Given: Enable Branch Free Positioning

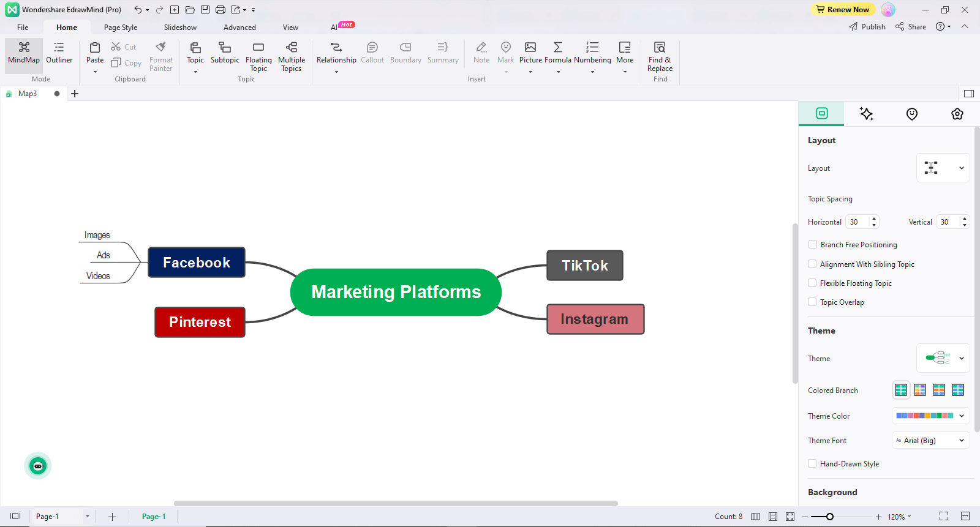Looking at the screenshot, I should point(812,244).
